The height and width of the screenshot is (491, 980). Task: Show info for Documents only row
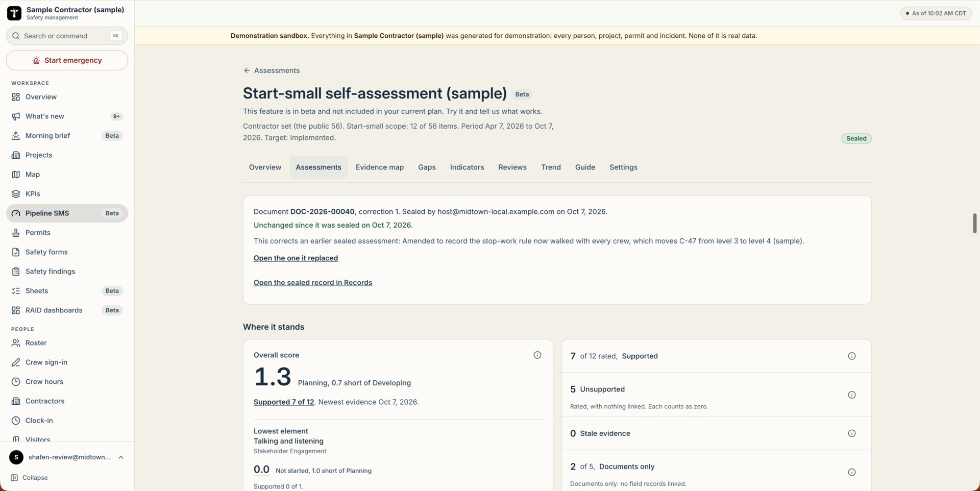(852, 473)
